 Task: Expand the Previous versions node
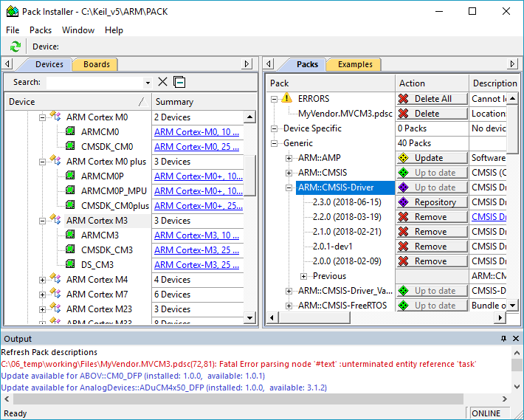pyautogui.click(x=303, y=276)
